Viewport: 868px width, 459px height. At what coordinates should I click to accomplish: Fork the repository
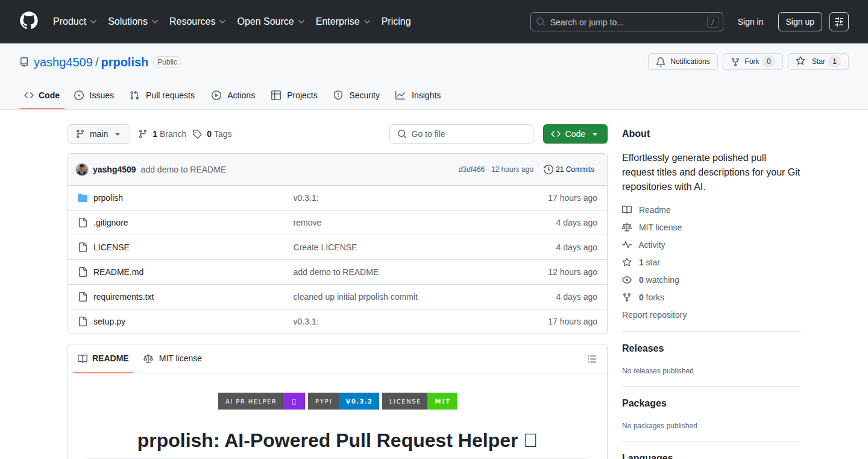752,62
